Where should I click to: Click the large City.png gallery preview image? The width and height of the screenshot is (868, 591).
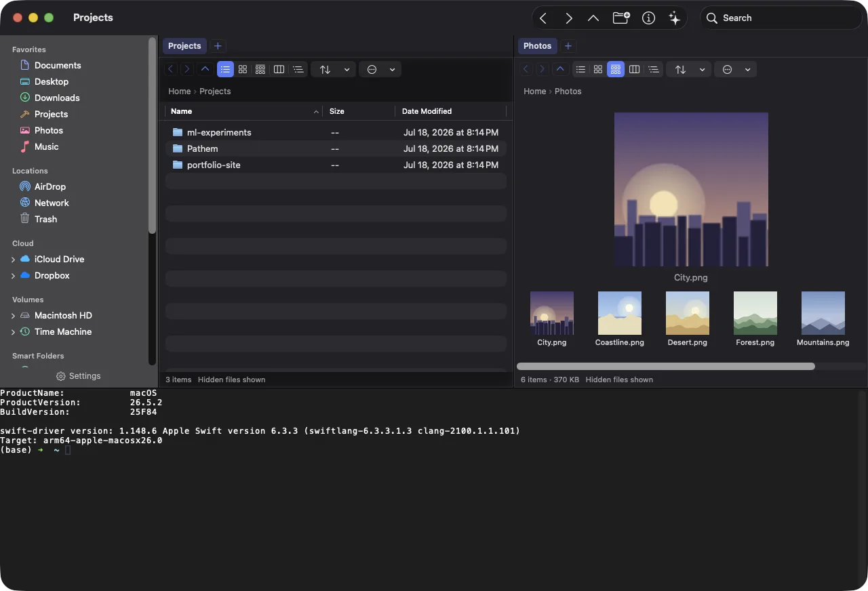pos(691,189)
